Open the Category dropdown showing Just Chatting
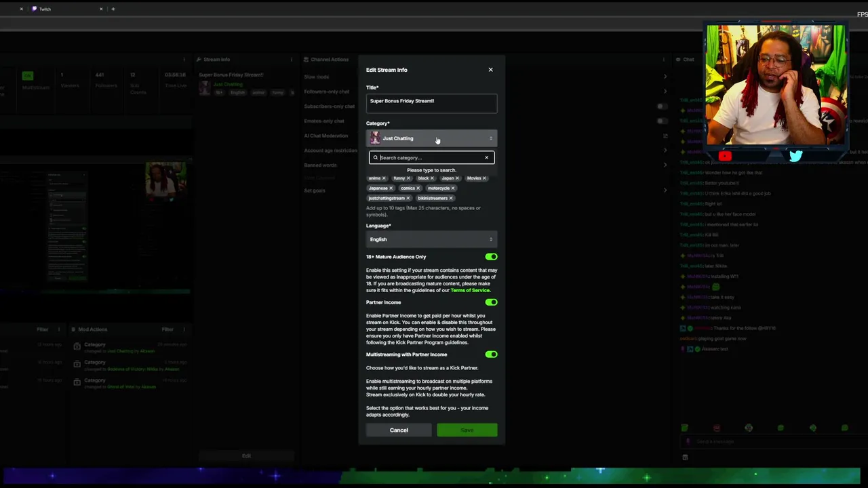The height and width of the screenshot is (488, 868). click(x=431, y=138)
